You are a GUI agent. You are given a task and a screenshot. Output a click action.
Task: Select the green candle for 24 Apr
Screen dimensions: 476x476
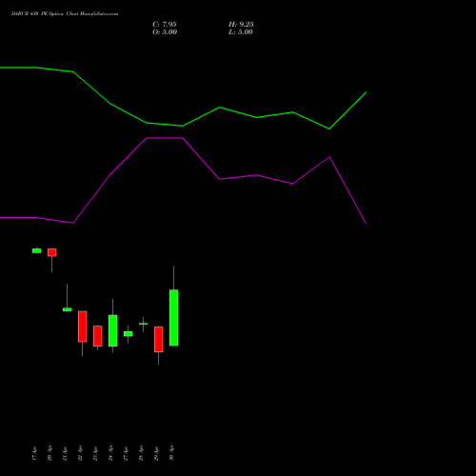pos(113,330)
